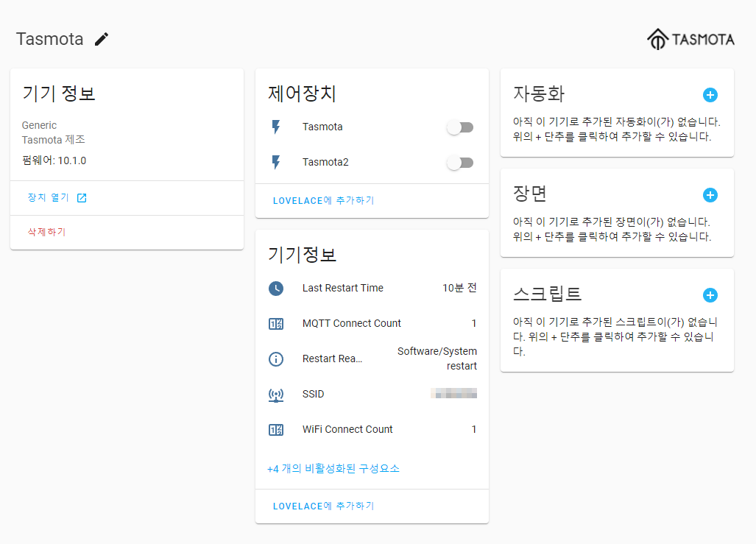Add a scene with the 장면 plus icon

click(x=710, y=195)
